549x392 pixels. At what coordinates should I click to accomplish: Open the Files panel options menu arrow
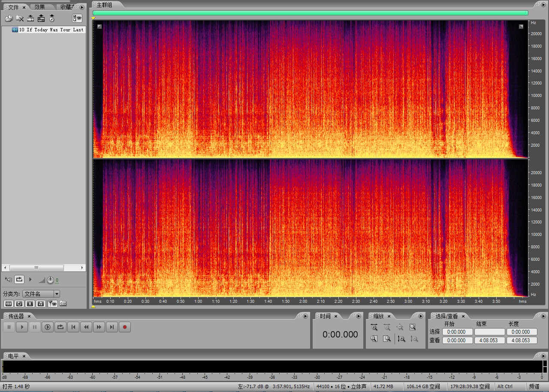82,7
